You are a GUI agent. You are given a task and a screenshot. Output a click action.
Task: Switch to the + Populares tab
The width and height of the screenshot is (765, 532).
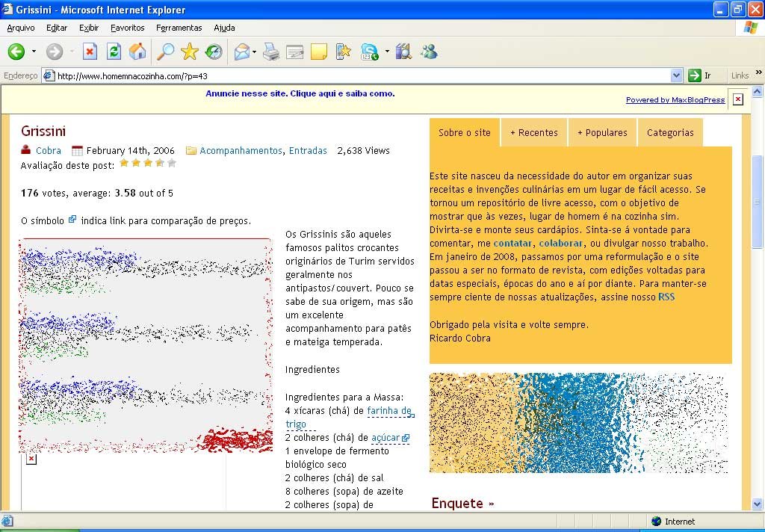click(x=601, y=132)
